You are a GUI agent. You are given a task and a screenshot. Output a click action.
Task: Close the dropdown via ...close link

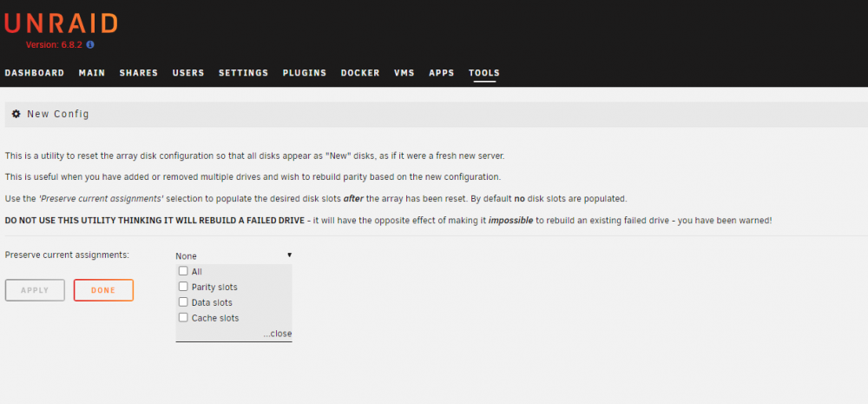(x=278, y=334)
